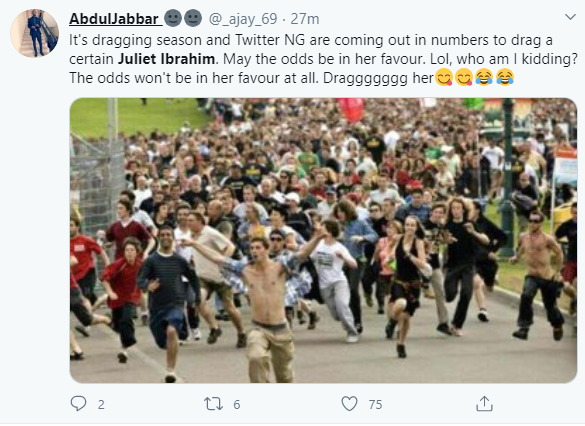Image resolution: width=585 pixels, height=426 pixels.
Task: Open the tweet options chevron menu
Action: coord(570,17)
